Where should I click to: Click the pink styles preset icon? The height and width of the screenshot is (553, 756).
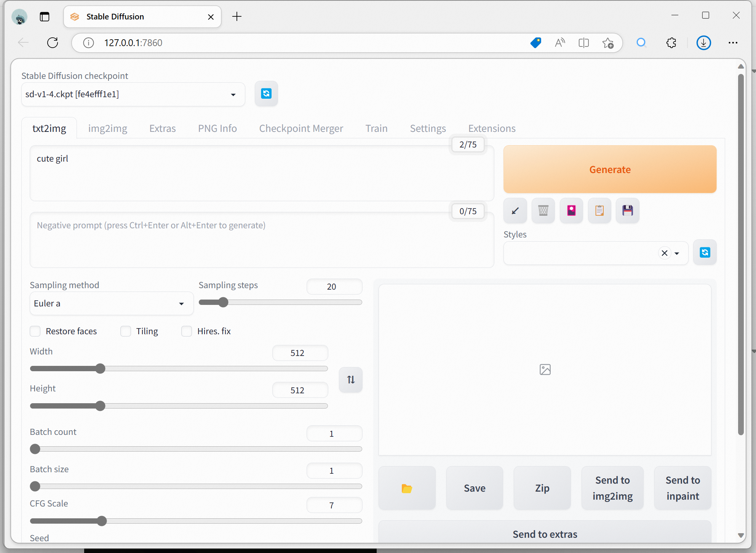click(x=571, y=210)
